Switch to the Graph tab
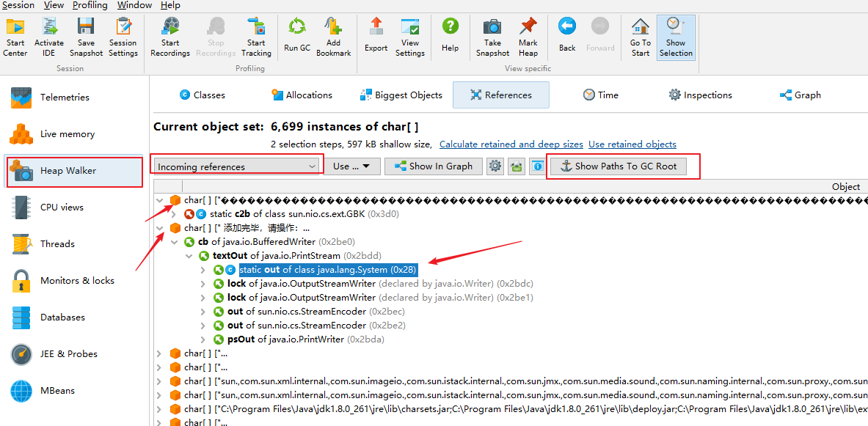 pyautogui.click(x=800, y=95)
